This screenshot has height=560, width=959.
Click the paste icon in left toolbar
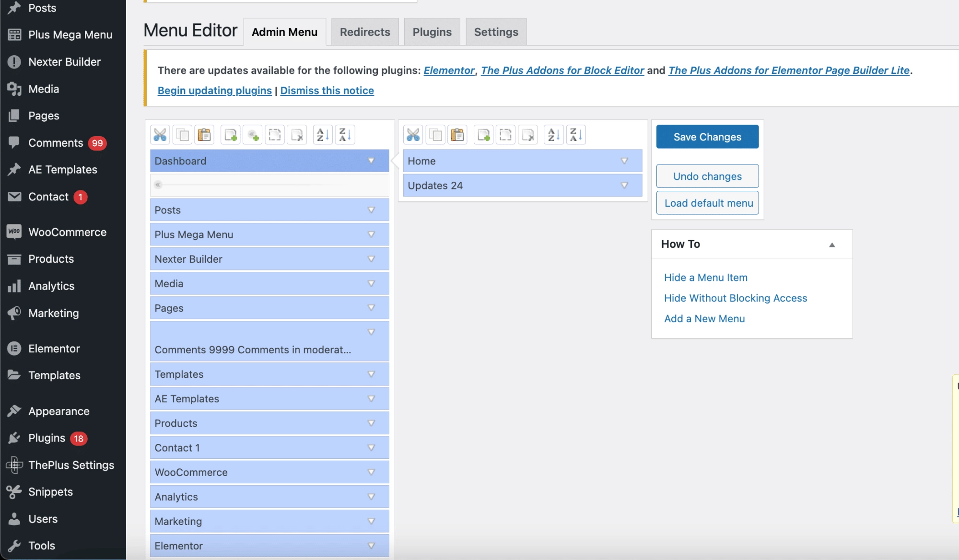tap(205, 135)
